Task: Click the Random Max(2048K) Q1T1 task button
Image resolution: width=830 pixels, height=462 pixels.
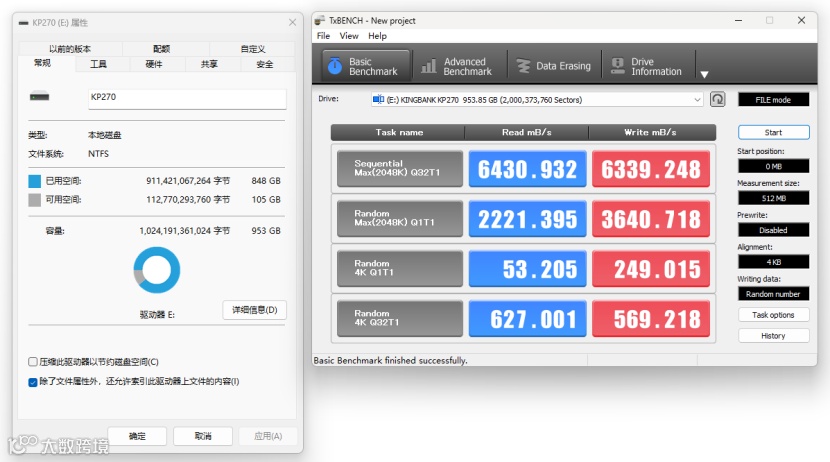Action: [x=400, y=219]
